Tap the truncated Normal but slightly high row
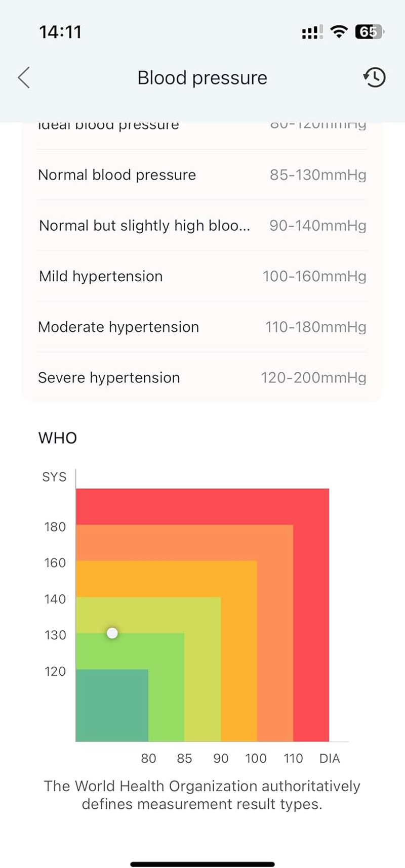Viewport: 405px width, 868px height. click(202, 226)
